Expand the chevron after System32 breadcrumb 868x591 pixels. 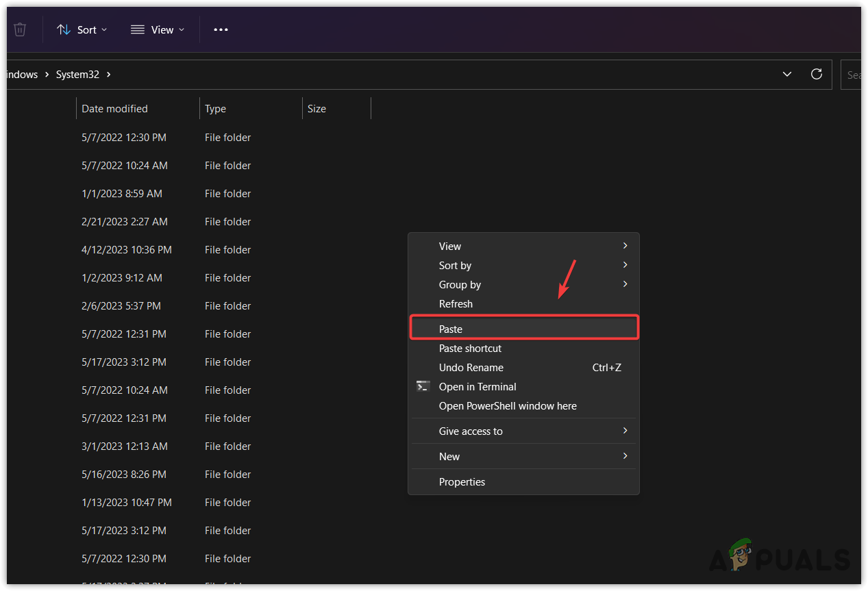point(109,75)
